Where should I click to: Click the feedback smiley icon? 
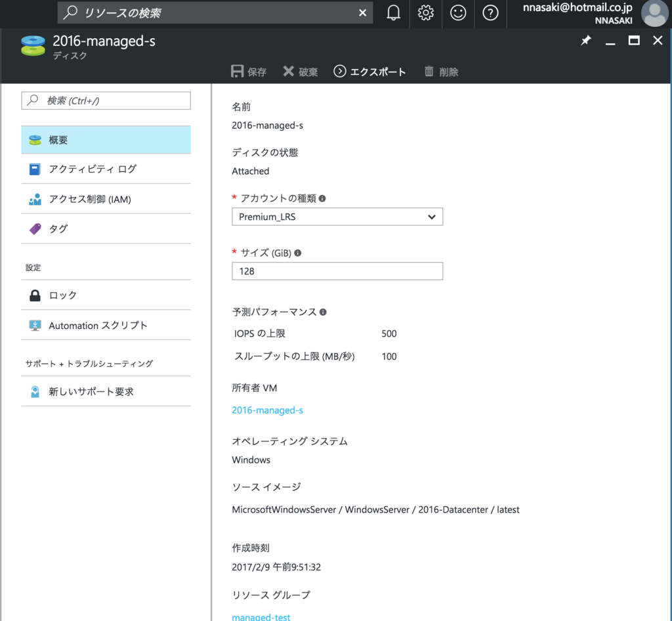coord(458,13)
